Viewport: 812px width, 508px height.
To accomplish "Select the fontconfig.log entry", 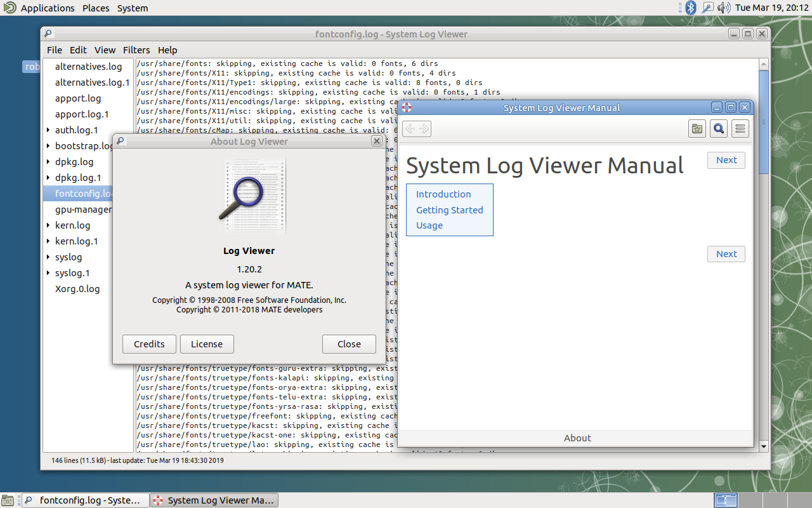I will pyautogui.click(x=78, y=194).
